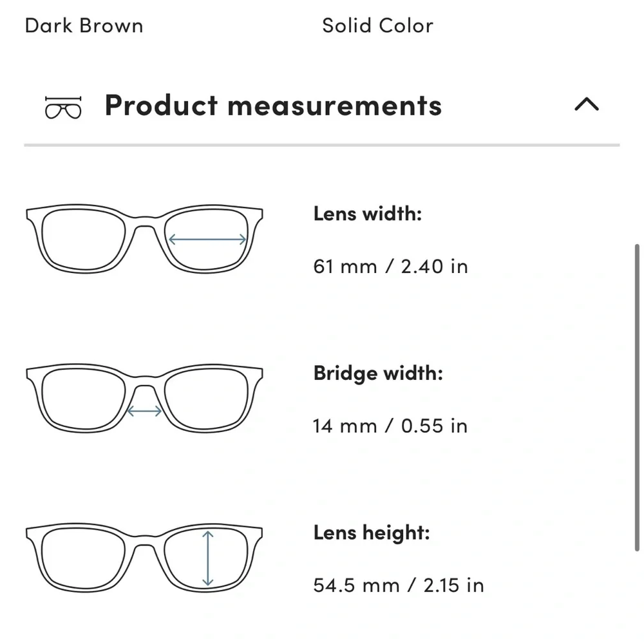Click the vertical arrow in Lens height diagram
This screenshot has height=644, width=644.
(207, 558)
